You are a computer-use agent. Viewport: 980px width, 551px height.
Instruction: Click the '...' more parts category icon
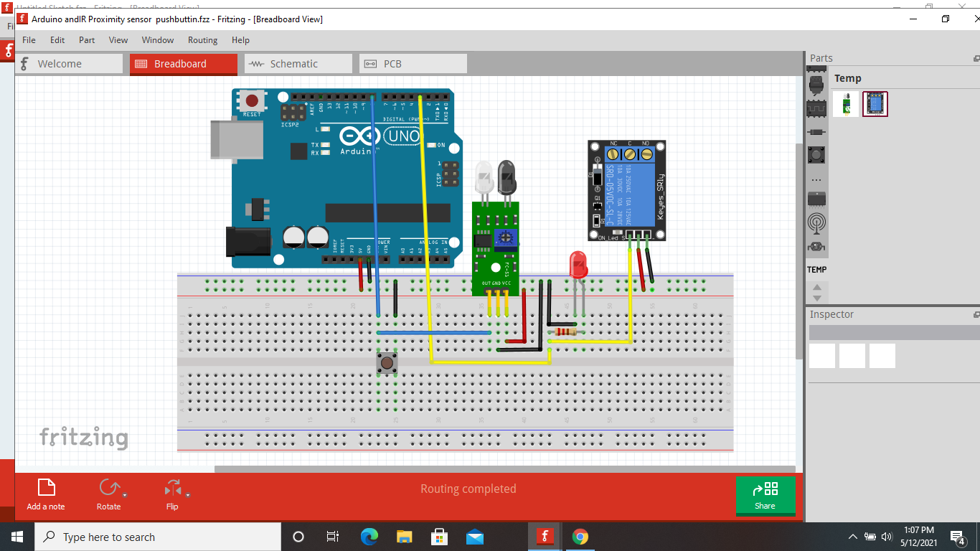[x=816, y=179]
